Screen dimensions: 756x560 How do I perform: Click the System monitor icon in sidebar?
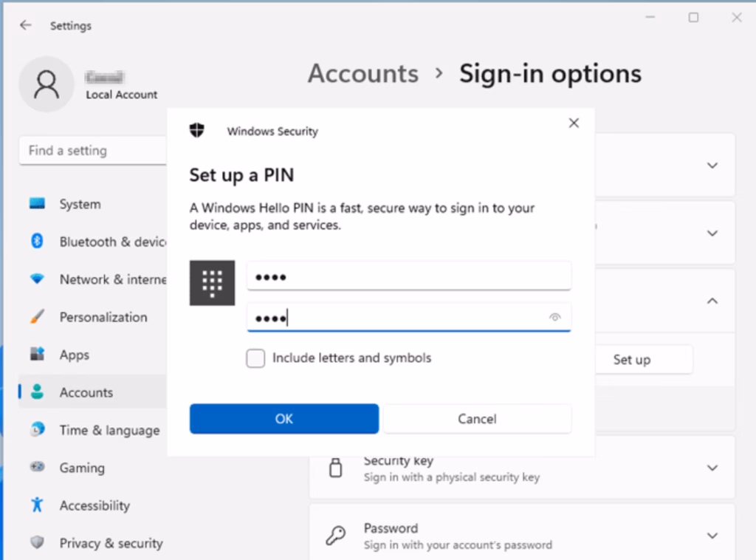coord(37,204)
